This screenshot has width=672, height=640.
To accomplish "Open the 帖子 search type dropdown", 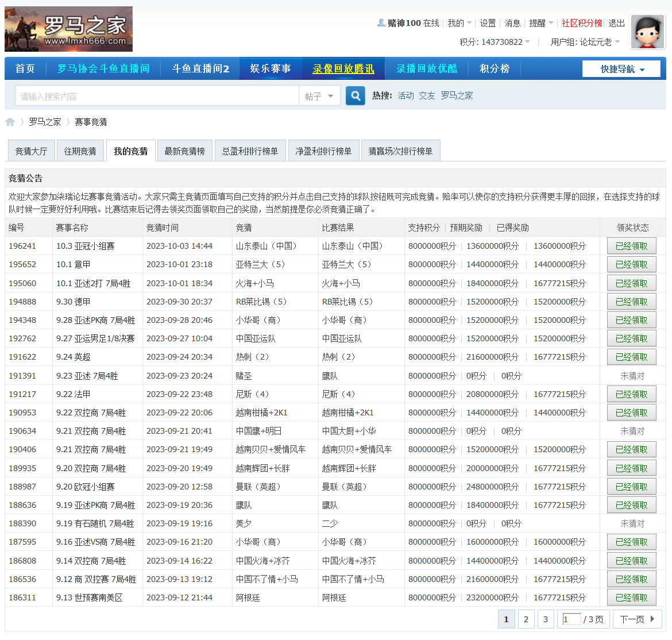I will pyautogui.click(x=320, y=95).
